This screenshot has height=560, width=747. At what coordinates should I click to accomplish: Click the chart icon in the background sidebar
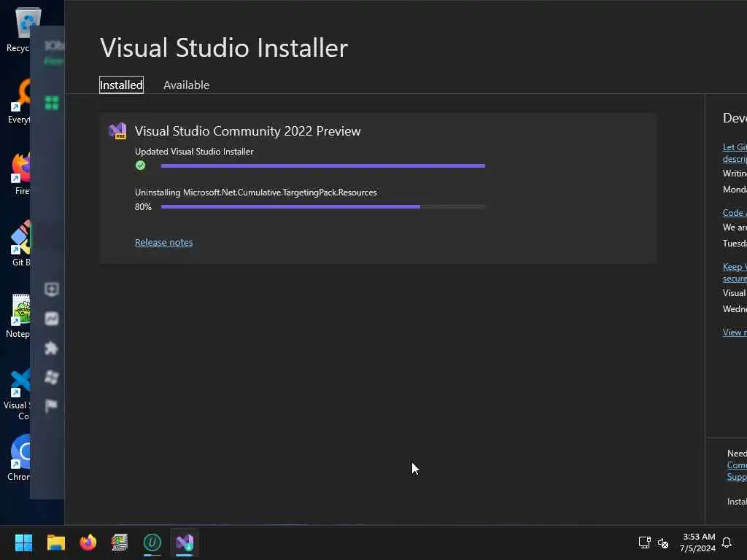[x=52, y=319]
